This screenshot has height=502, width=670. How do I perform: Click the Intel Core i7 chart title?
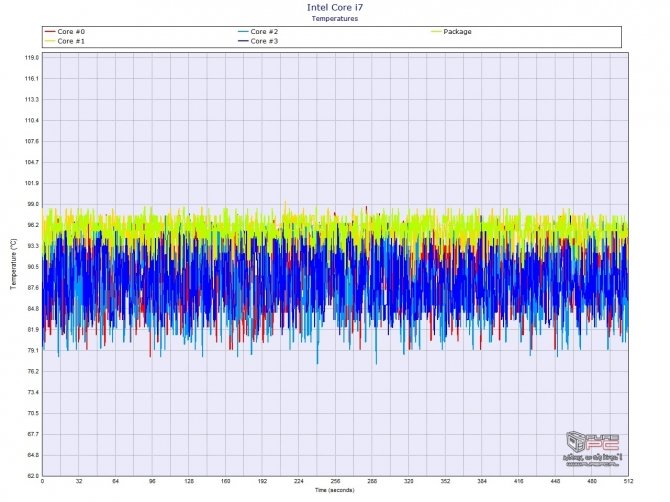click(335, 8)
